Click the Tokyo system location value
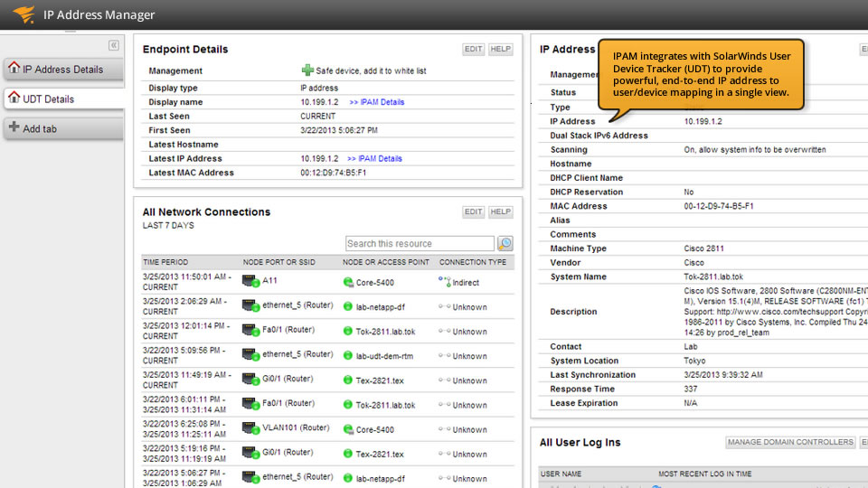The image size is (868, 488). pos(694,361)
